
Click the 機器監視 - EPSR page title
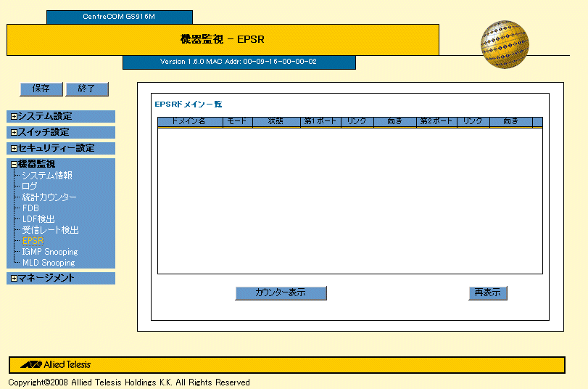point(223,39)
